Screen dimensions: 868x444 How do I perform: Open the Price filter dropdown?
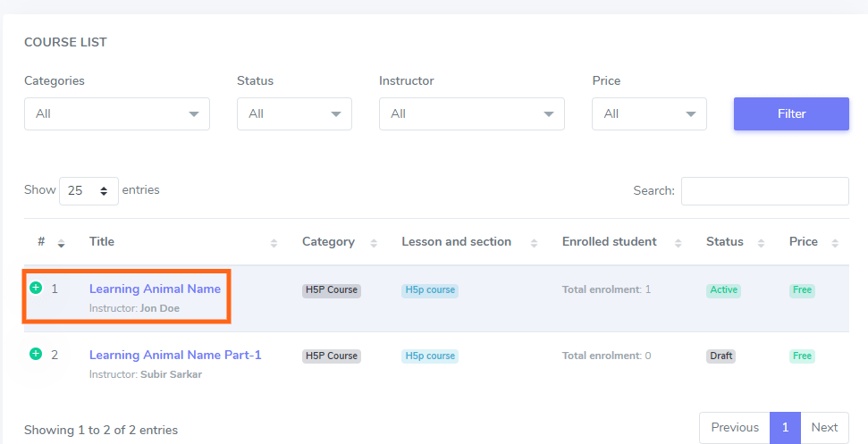[649, 114]
